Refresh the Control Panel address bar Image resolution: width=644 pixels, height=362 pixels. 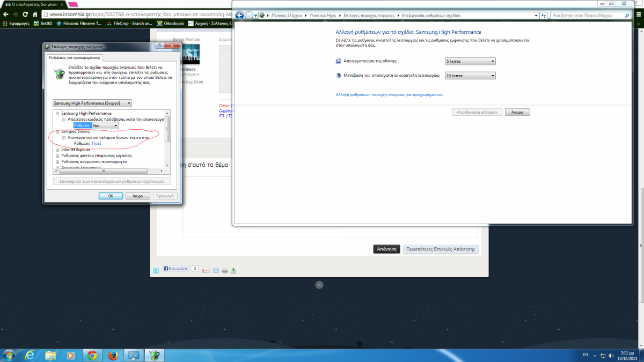point(544,16)
